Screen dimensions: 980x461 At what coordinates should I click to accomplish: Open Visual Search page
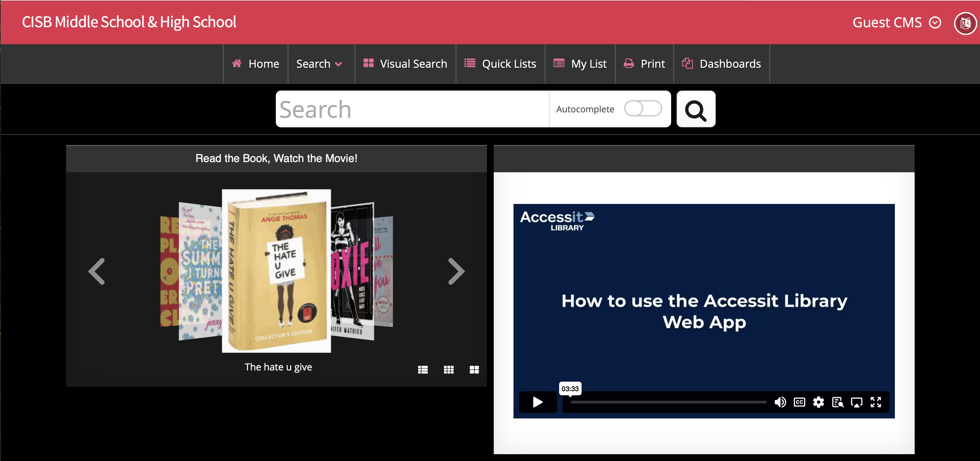405,64
